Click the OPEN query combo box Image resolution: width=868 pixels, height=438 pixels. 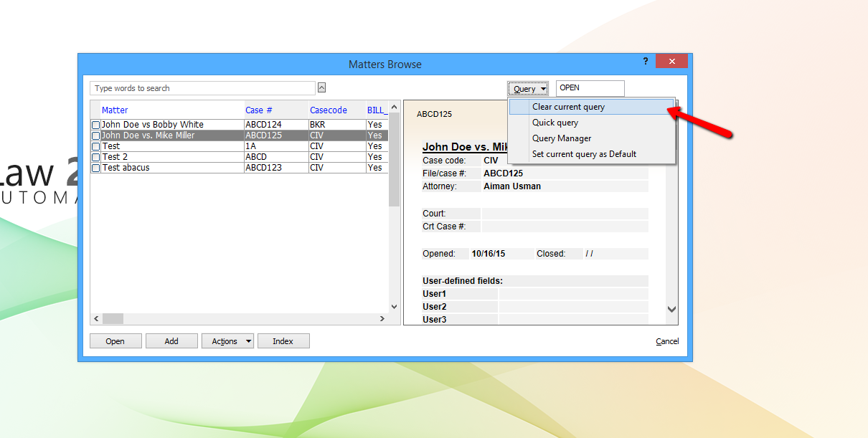tap(590, 88)
